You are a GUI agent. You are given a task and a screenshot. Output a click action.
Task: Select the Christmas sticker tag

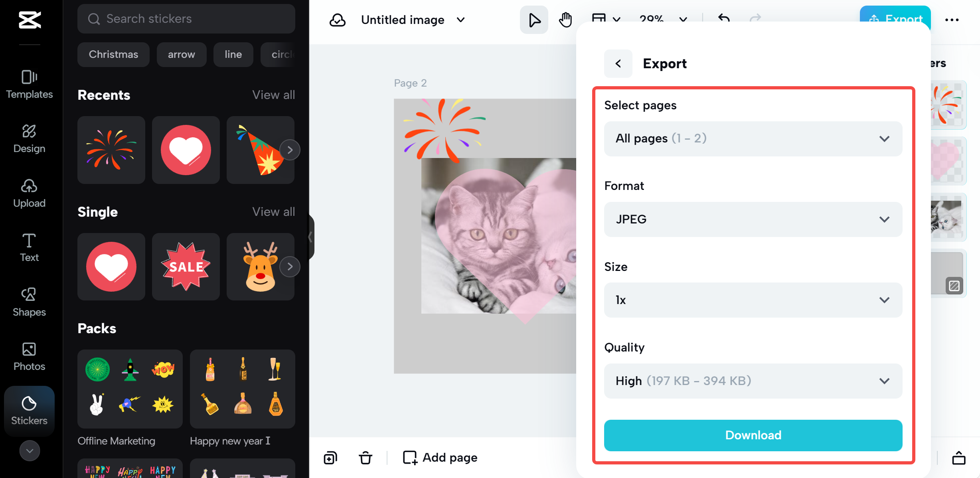point(113,54)
